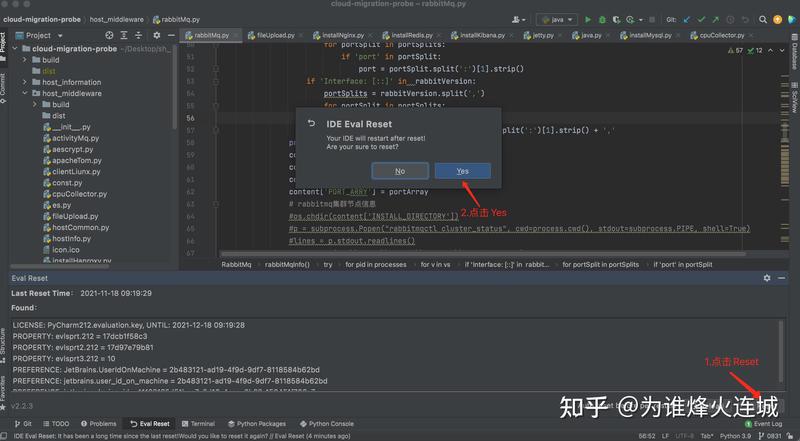Viewport: 800px width, 441px height.
Task: Collapse the host_middleware folder
Action: [x=24, y=93]
